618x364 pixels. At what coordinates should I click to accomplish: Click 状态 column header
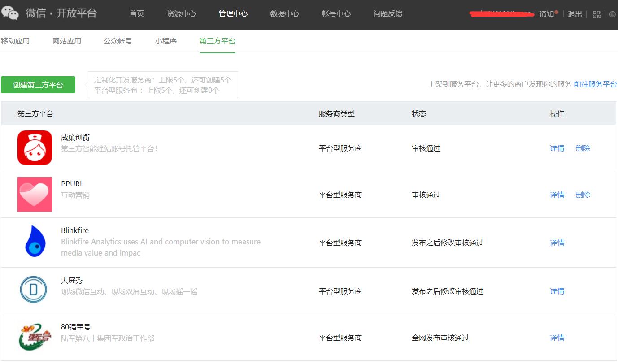pos(419,113)
